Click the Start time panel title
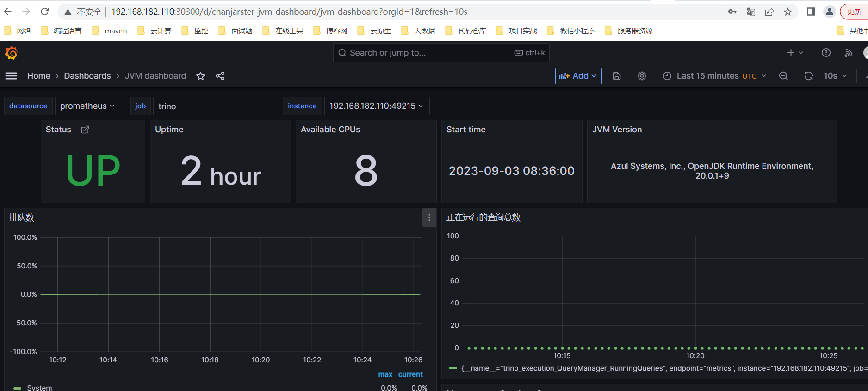868x391 pixels. (466, 130)
